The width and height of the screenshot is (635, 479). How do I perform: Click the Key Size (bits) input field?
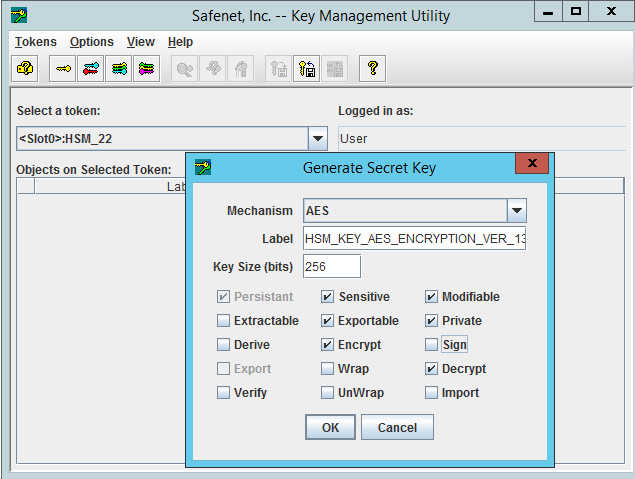[x=331, y=266]
